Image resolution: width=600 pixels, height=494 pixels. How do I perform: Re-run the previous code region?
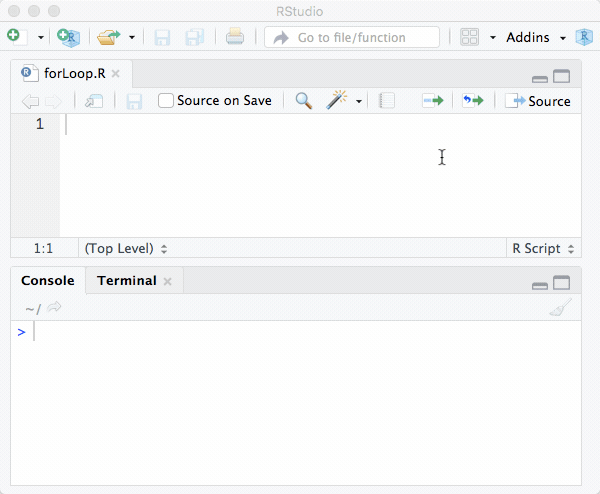[473, 101]
